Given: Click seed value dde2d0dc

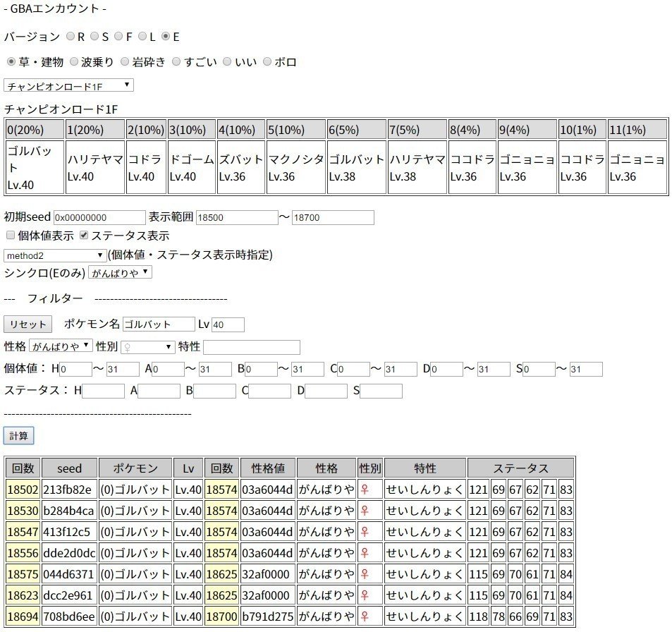Looking at the screenshot, I should click(69, 553).
